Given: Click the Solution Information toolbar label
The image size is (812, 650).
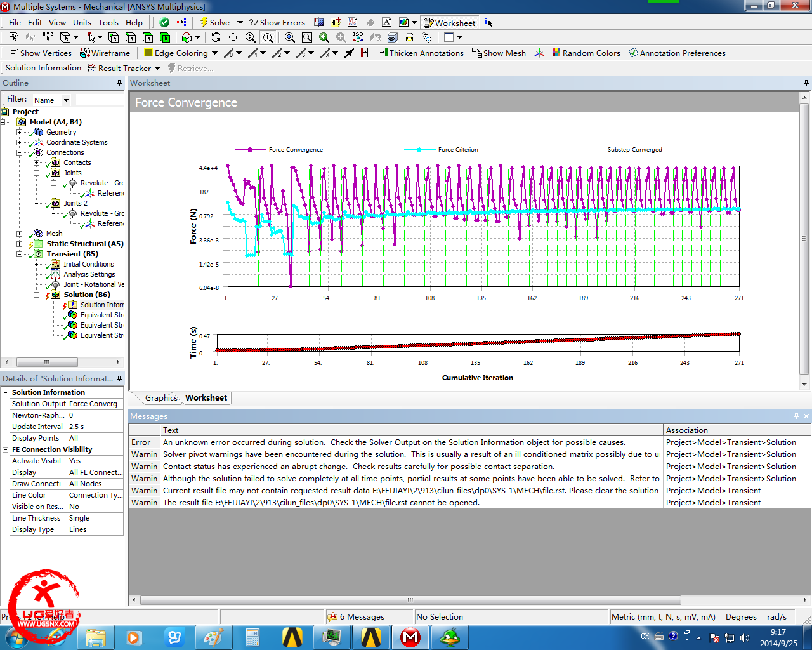Looking at the screenshot, I should [43, 68].
